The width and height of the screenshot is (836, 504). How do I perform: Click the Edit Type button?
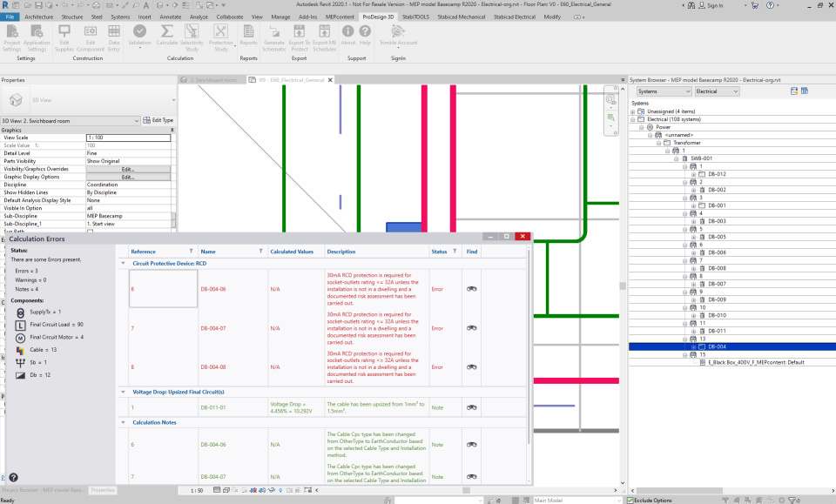click(158, 120)
